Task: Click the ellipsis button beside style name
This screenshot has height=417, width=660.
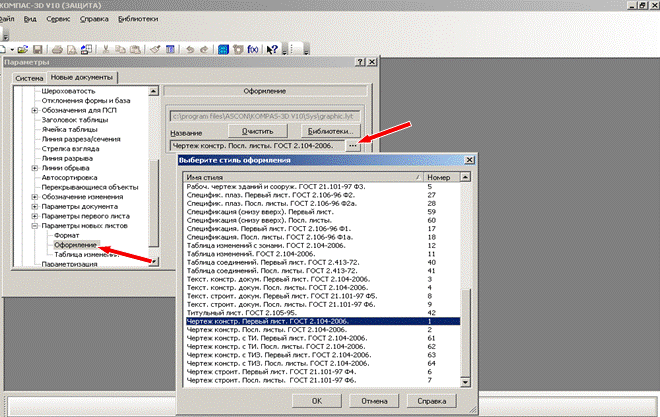Action: tap(353, 146)
